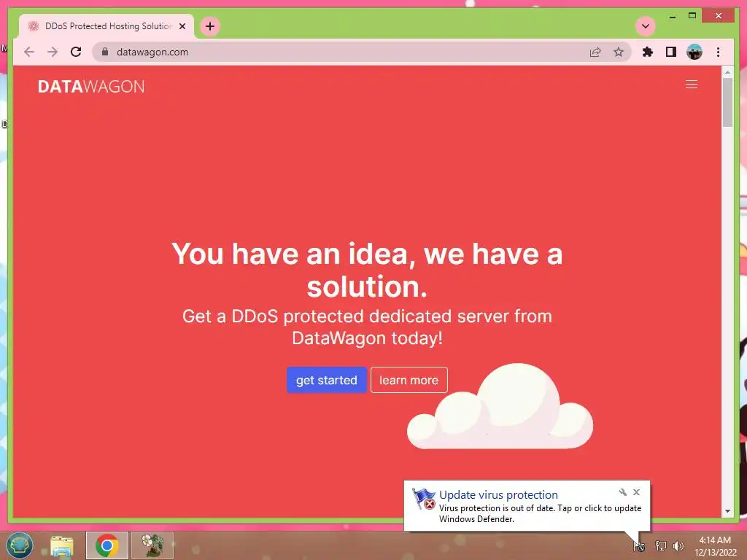Open the flower icon taskbar app
Viewport: 747px width, 560px height.
152,545
